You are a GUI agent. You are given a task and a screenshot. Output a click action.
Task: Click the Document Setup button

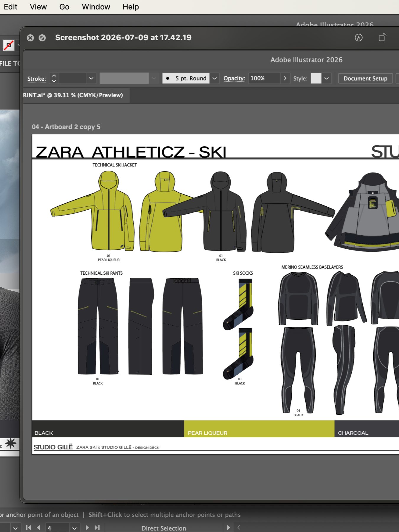coord(365,78)
